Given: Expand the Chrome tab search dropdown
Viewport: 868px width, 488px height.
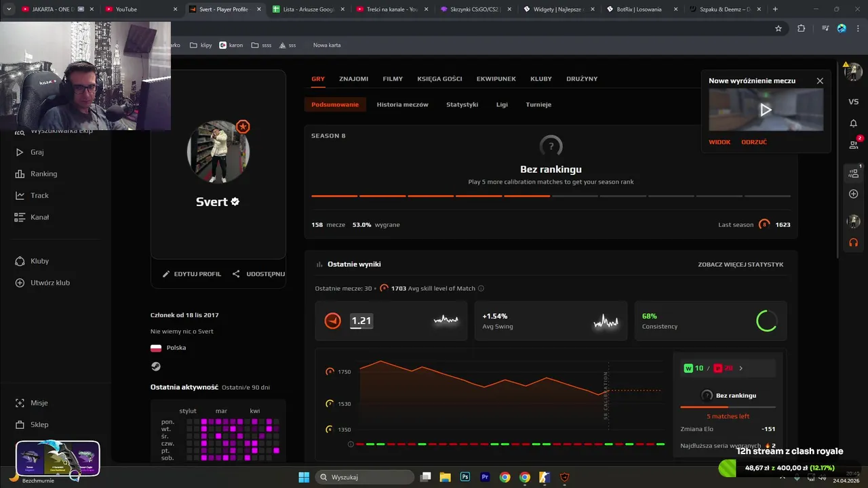Looking at the screenshot, I should (9, 9).
